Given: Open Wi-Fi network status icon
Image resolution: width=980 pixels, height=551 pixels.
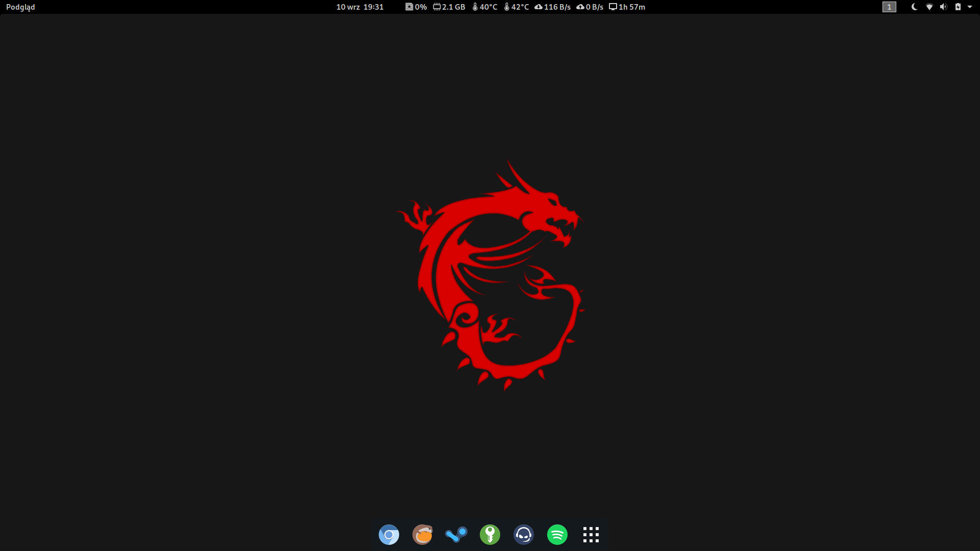Looking at the screenshot, I should (x=929, y=7).
